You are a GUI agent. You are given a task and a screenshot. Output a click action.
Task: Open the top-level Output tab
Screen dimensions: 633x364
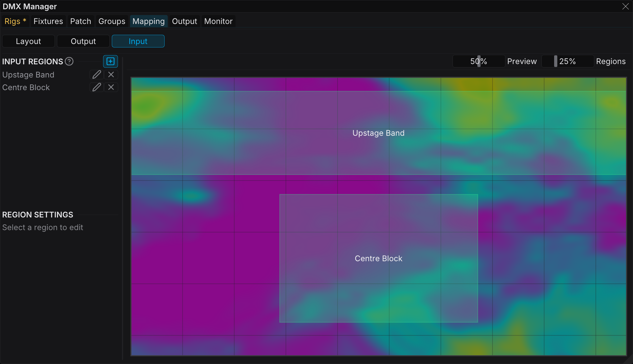184,21
